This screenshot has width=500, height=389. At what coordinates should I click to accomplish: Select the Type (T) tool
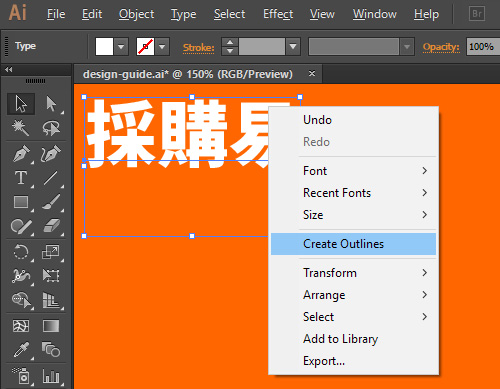21,178
